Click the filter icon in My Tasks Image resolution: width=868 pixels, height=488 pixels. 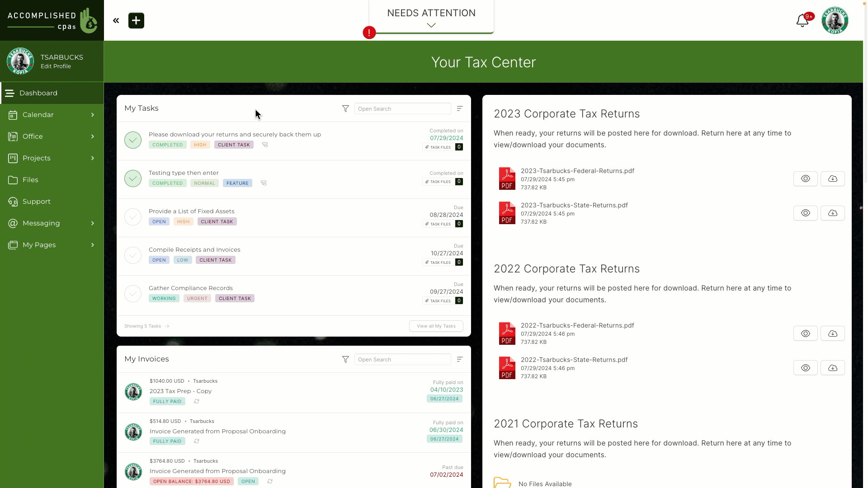(x=345, y=108)
